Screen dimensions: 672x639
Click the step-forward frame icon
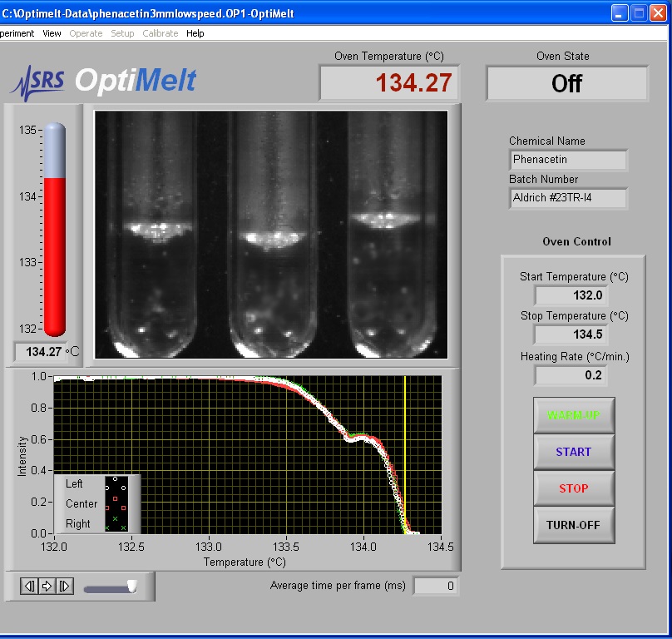64,586
